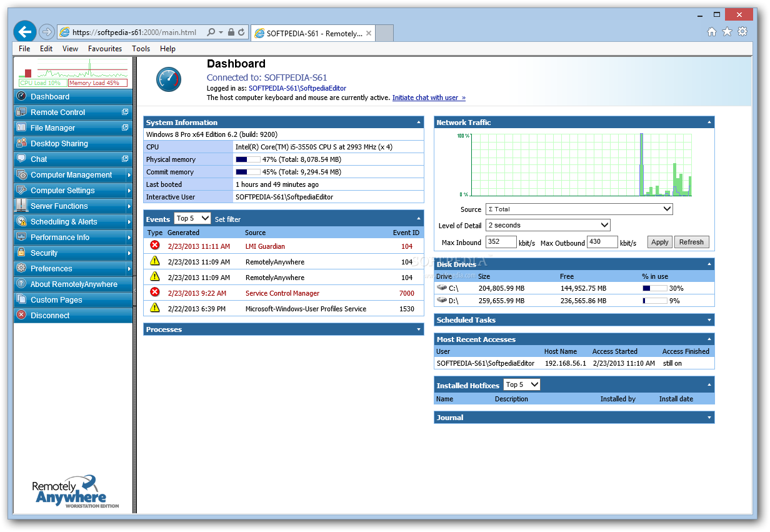Image resolution: width=770 pixels, height=532 pixels.
Task: Click the address bar Refresh icon
Action: click(x=241, y=33)
